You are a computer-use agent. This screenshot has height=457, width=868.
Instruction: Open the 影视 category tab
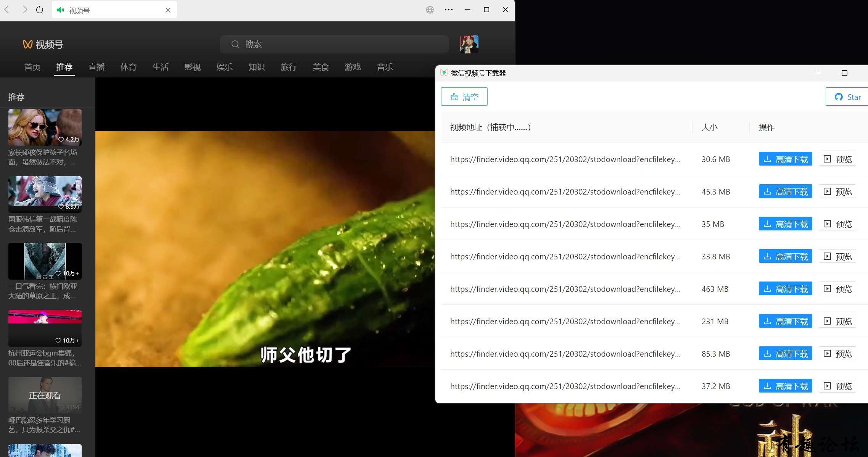pos(193,67)
